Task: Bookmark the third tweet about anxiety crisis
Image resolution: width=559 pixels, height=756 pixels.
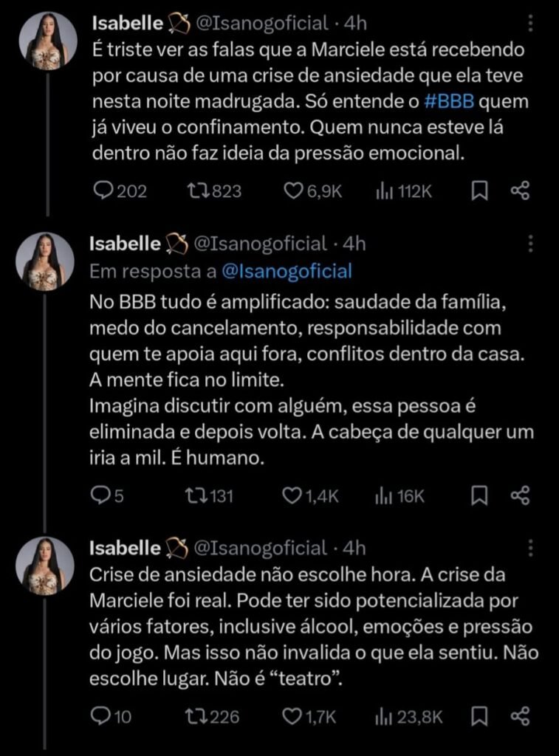Action: point(480,715)
